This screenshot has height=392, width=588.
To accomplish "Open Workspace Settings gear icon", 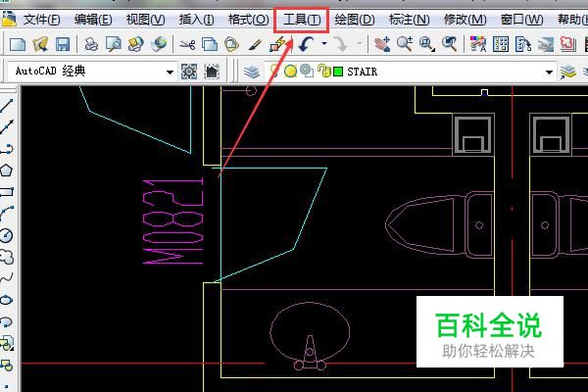I will click(x=189, y=72).
